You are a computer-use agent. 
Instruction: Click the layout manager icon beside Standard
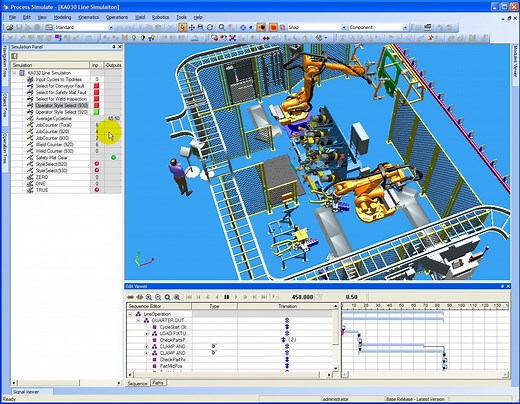(49, 27)
